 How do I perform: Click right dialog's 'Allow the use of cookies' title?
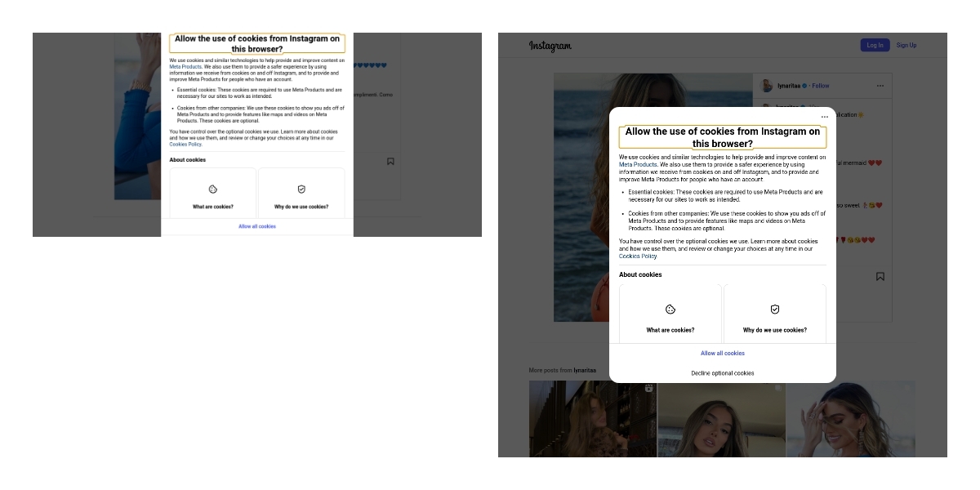pyautogui.click(x=723, y=137)
